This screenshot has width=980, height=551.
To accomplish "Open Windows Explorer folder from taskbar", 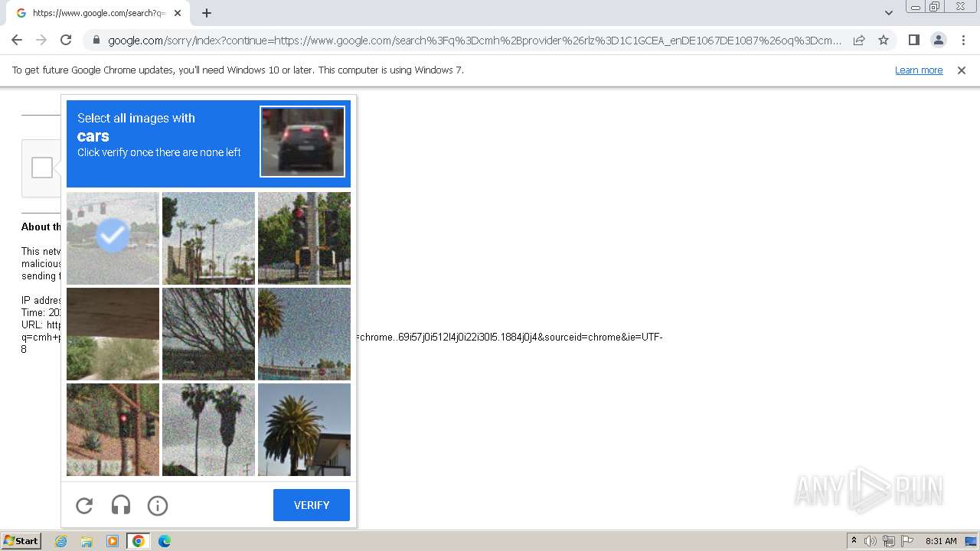I will point(87,541).
